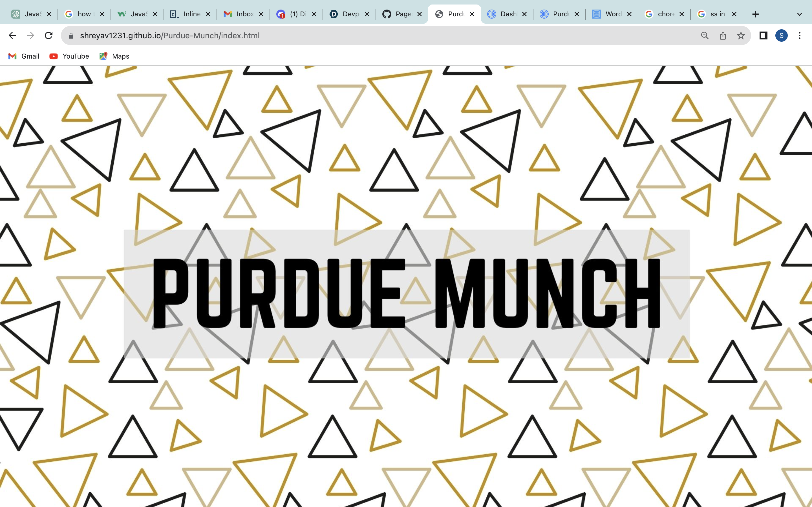Open a new tab with plus button
Image resolution: width=812 pixels, height=507 pixels.
click(756, 14)
